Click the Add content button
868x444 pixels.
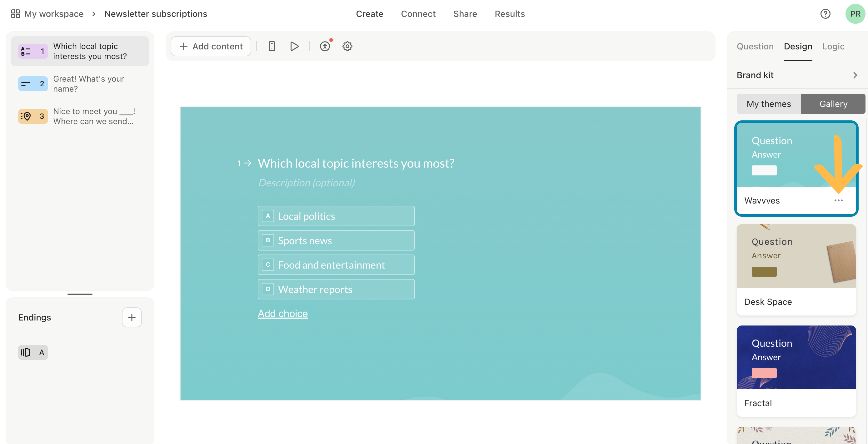point(211,46)
